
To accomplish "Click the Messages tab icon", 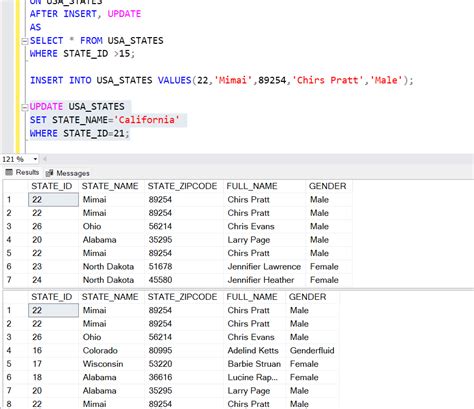I will pos(49,173).
